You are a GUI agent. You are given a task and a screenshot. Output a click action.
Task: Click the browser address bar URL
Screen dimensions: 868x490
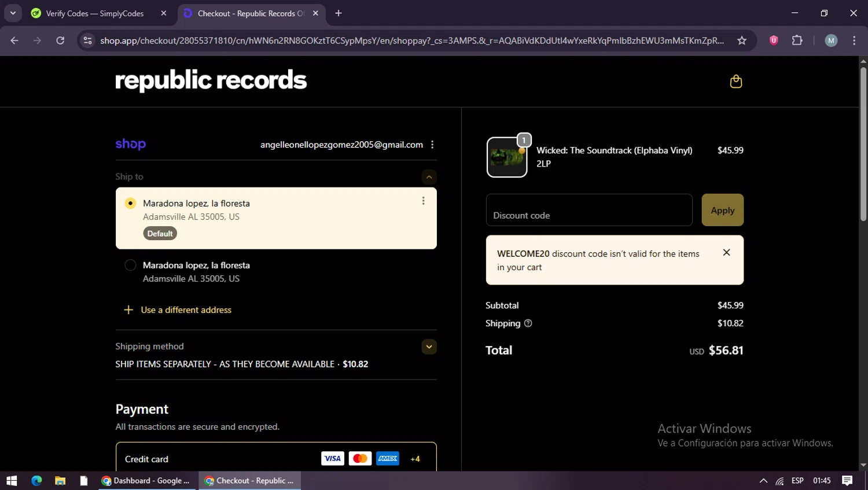pos(411,40)
